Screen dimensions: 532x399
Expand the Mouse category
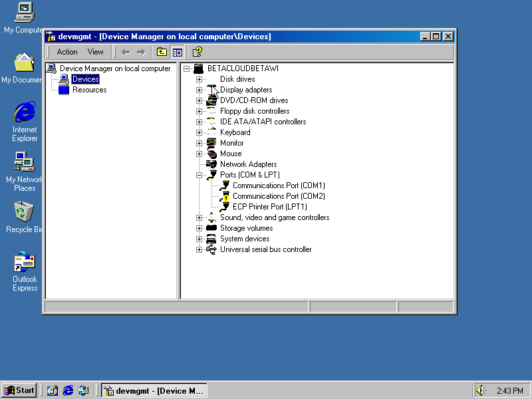point(199,154)
